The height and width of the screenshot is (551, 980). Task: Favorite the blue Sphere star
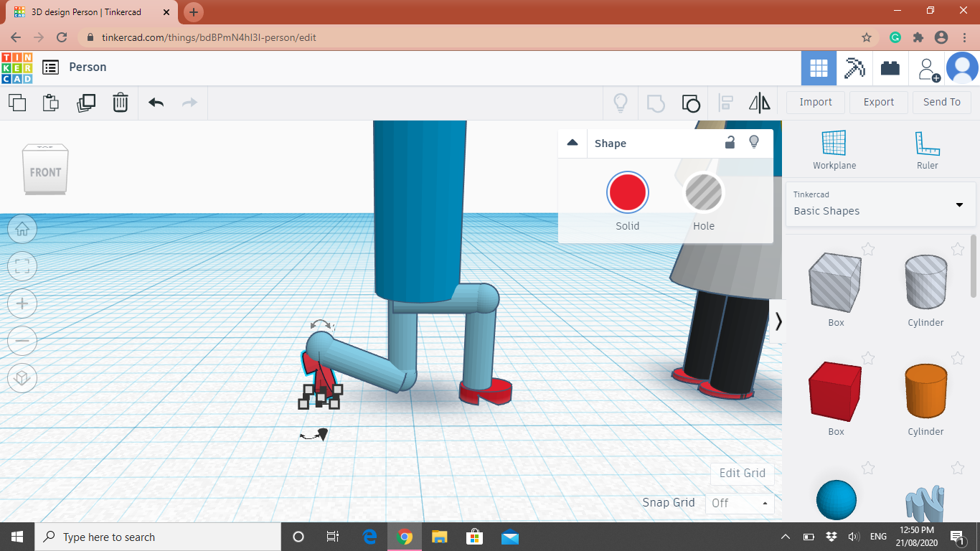(x=868, y=468)
